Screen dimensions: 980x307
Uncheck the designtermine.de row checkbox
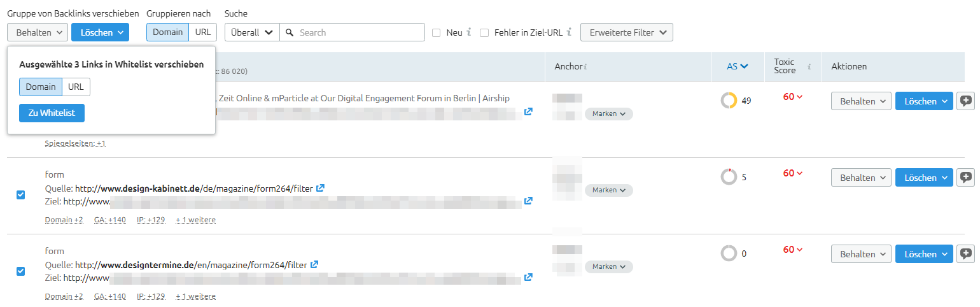point(20,271)
